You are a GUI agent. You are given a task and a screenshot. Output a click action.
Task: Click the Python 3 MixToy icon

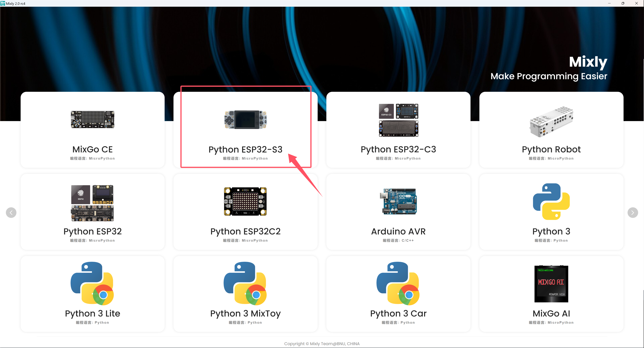pyautogui.click(x=245, y=284)
